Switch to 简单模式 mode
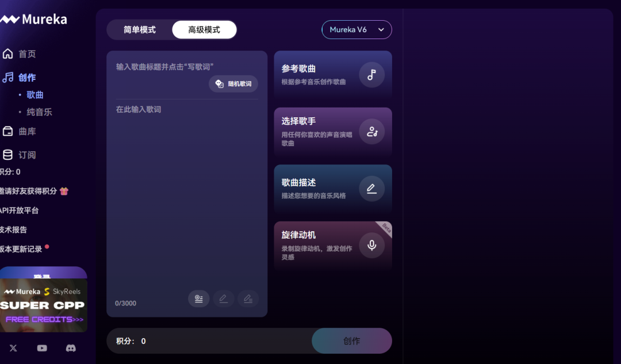Viewport: 621px width, 364px height. tap(140, 30)
